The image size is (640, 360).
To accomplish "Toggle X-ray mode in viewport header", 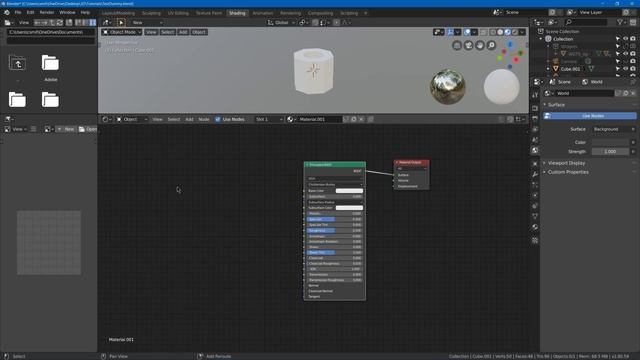I will [483, 32].
